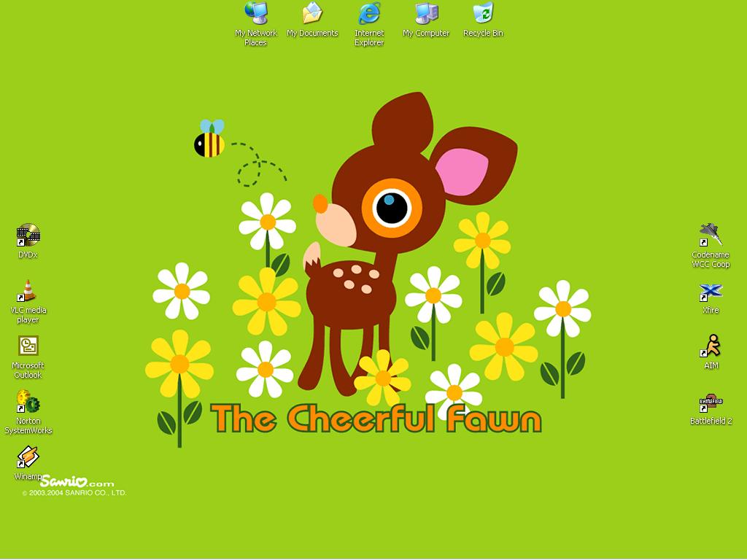
Task: Select the Winamp shortcut icon
Action: tap(28, 456)
